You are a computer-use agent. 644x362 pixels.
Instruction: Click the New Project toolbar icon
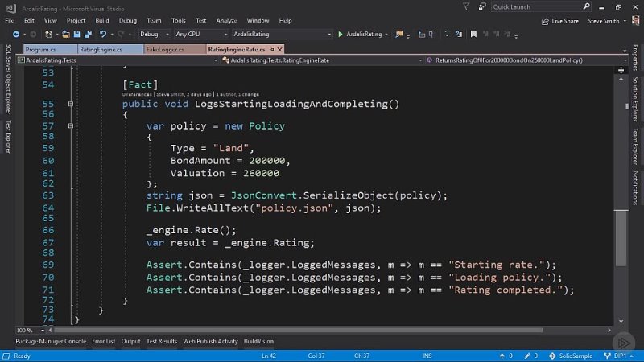coord(48,35)
